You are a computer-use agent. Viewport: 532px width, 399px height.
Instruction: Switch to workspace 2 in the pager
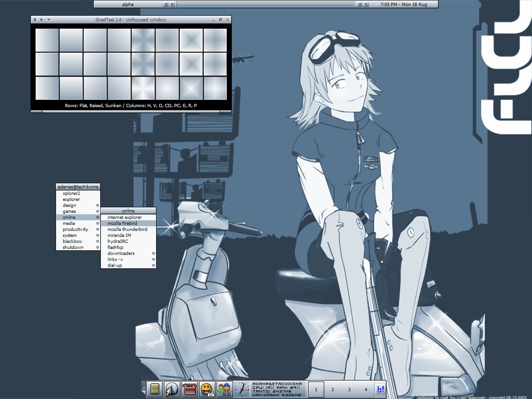click(x=333, y=390)
